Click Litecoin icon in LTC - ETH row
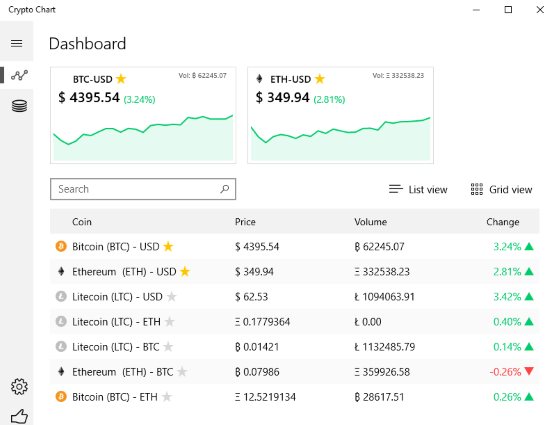The height and width of the screenshot is (425, 550). [x=61, y=322]
